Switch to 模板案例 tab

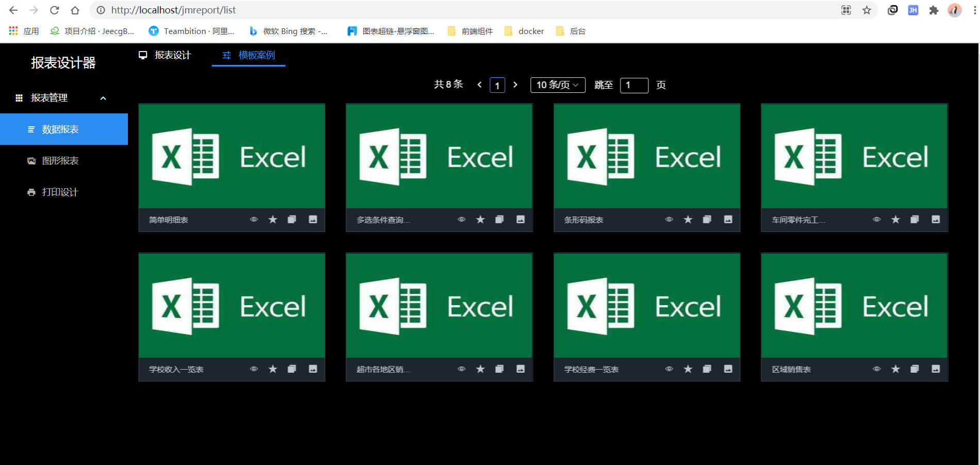(x=249, y=55)
